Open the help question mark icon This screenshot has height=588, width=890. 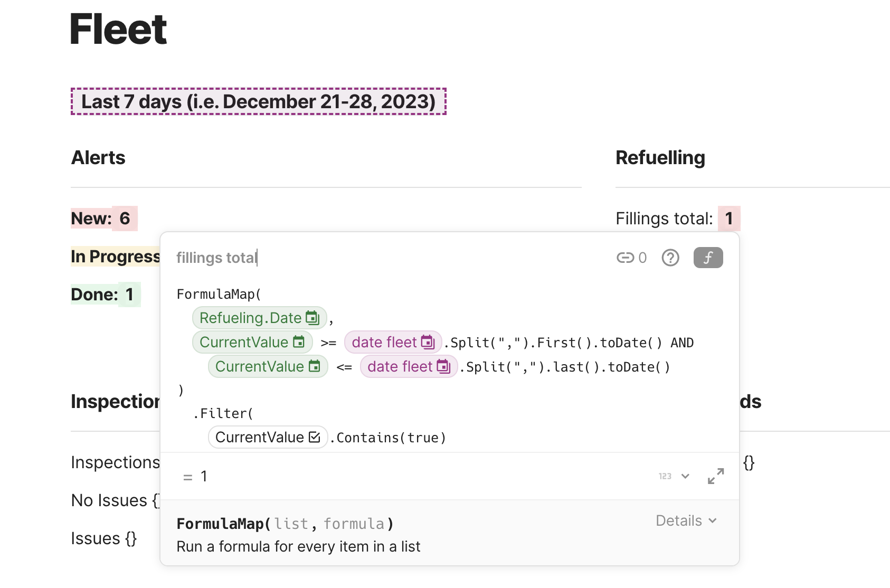coord(670,258)
